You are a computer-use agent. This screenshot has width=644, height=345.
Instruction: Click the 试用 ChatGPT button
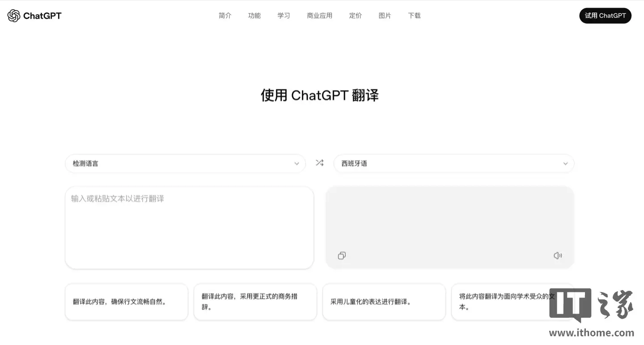point(605,15)
